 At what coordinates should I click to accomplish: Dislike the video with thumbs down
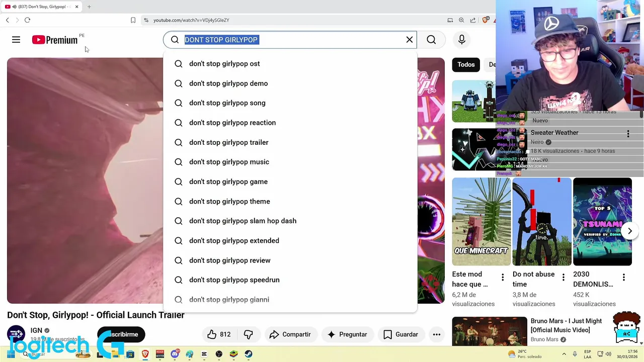tap(249, 334)
